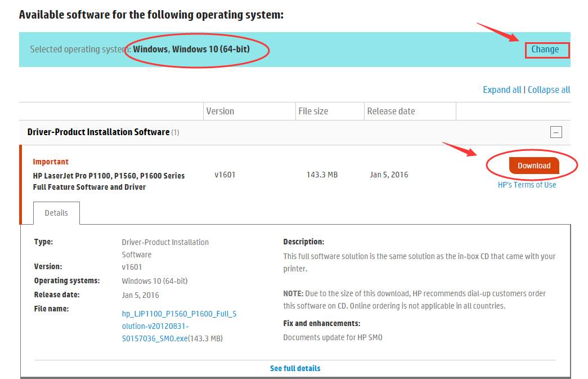This screenshot has width=588, height=379.
Task: Click the Jan 5, 2016 date in driver row
Action: 389,175
